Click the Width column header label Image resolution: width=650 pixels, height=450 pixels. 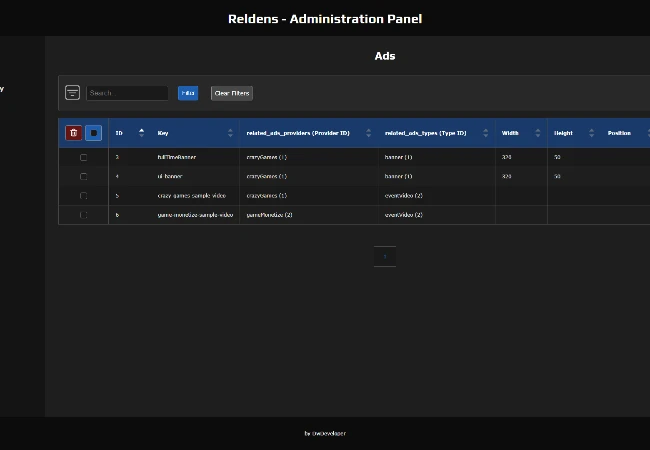(510, 133)
